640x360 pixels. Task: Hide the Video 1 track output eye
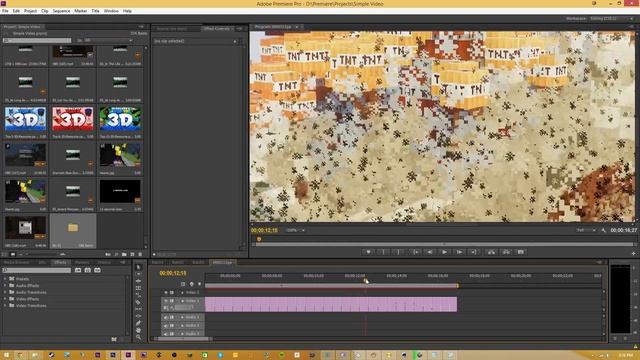(x=166, y=301)
